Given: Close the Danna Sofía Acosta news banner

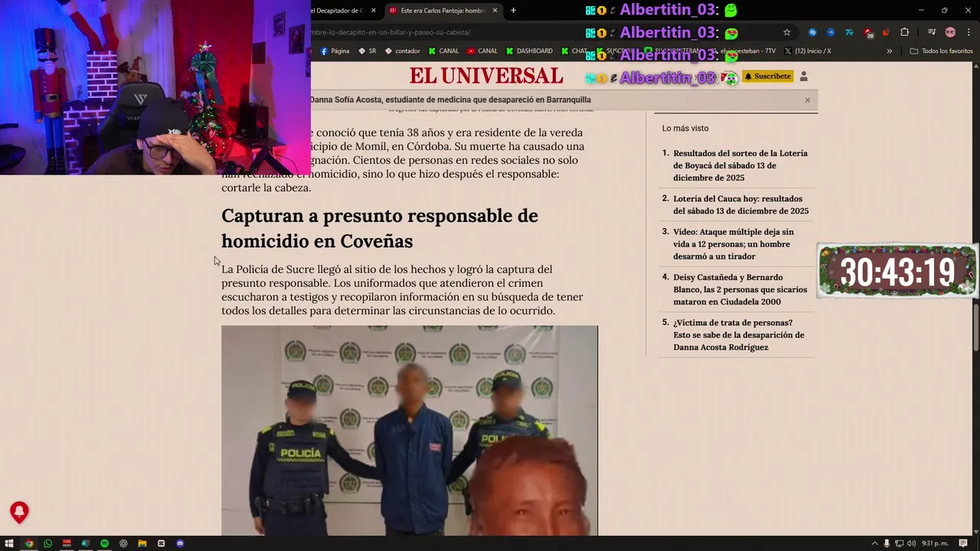Looking at the screenshot, I should [807, 100].
